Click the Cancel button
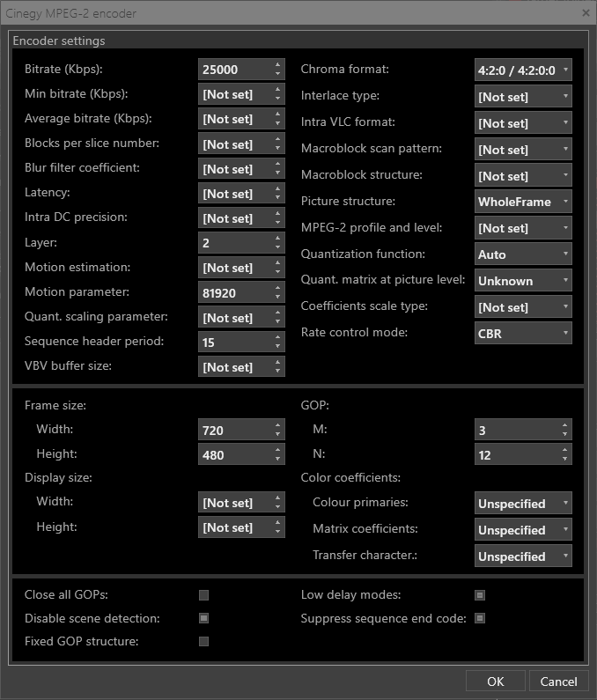The height and width of the screenshot is (700, 597). click(558, 682)
